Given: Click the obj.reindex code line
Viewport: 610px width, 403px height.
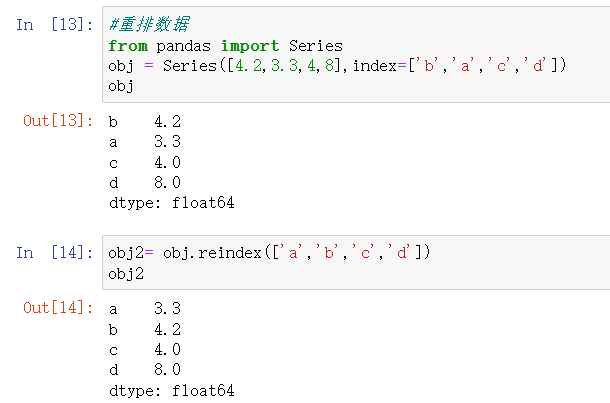Looking at the screenshot, I should [268, 252].
